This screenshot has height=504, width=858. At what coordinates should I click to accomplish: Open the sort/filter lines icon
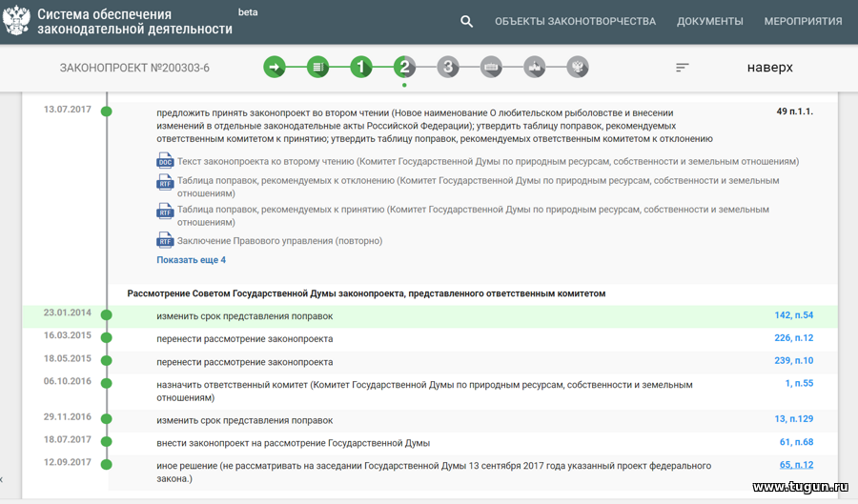pos(682,68)
